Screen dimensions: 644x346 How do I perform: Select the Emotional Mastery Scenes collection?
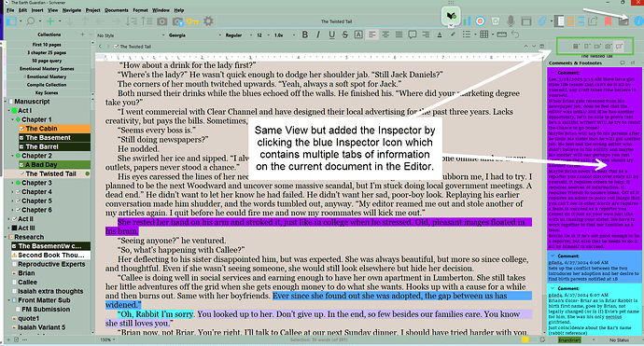click(47, 68)
